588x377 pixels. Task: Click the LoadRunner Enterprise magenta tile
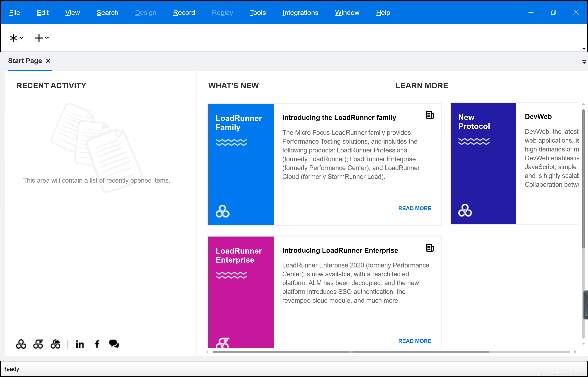tap(241, 292)
